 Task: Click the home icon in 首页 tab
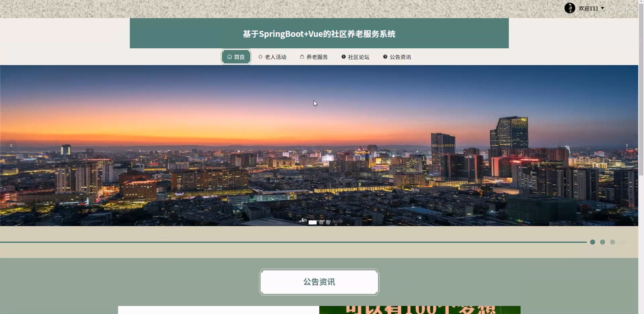tap(229, 57)
